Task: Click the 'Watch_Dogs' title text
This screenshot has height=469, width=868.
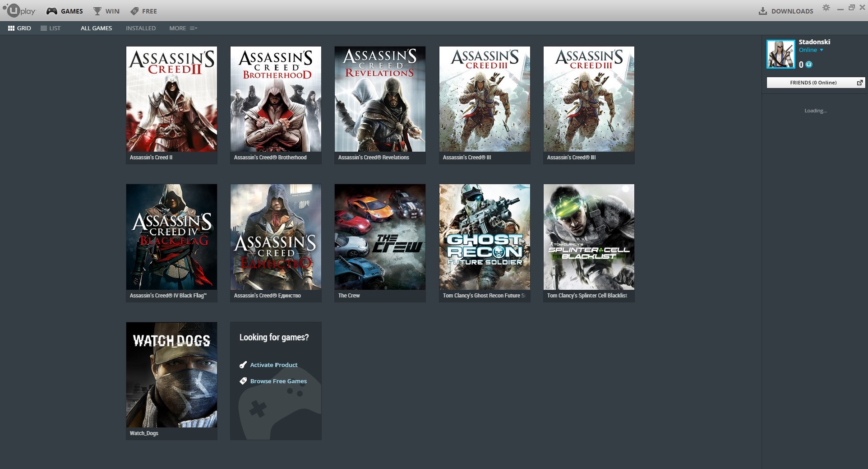Action: [x=144, y=433]
